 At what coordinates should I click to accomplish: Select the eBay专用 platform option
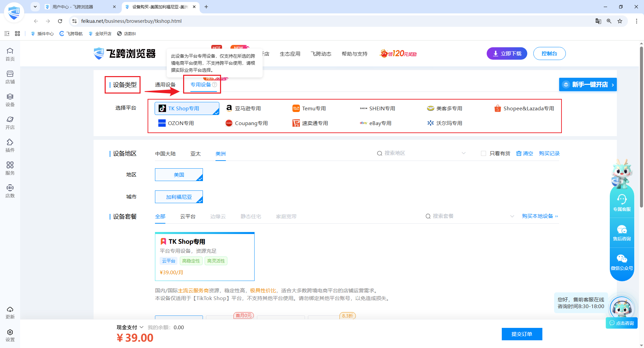tap(376, 123)
